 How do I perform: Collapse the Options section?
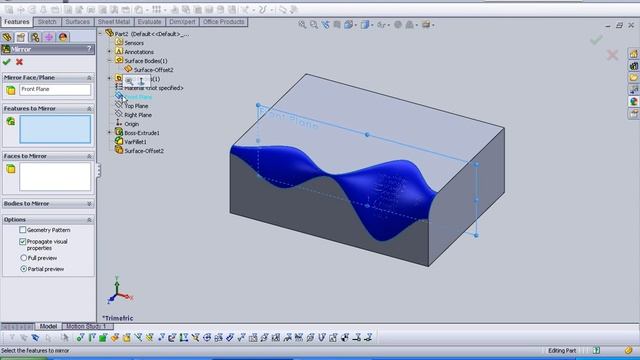(89, 220)
